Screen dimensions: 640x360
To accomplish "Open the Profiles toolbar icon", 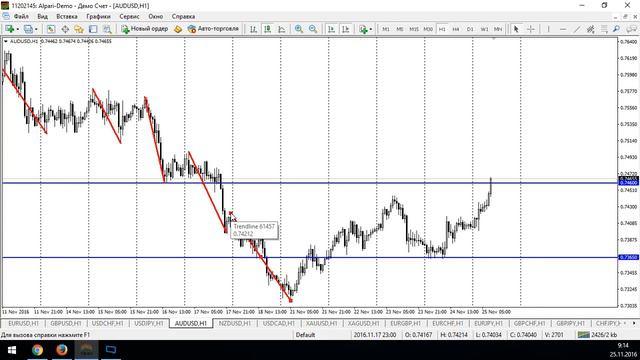I will click(28, 29).
